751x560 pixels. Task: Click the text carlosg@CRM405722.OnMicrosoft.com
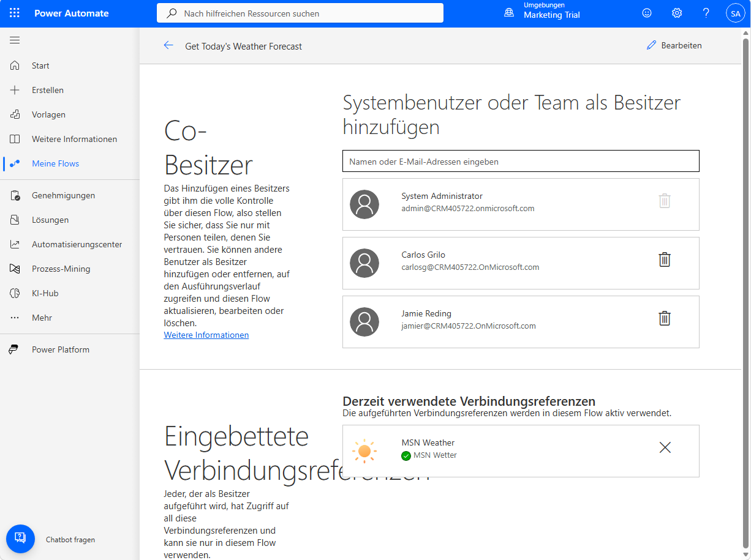[x=470, y=267]
